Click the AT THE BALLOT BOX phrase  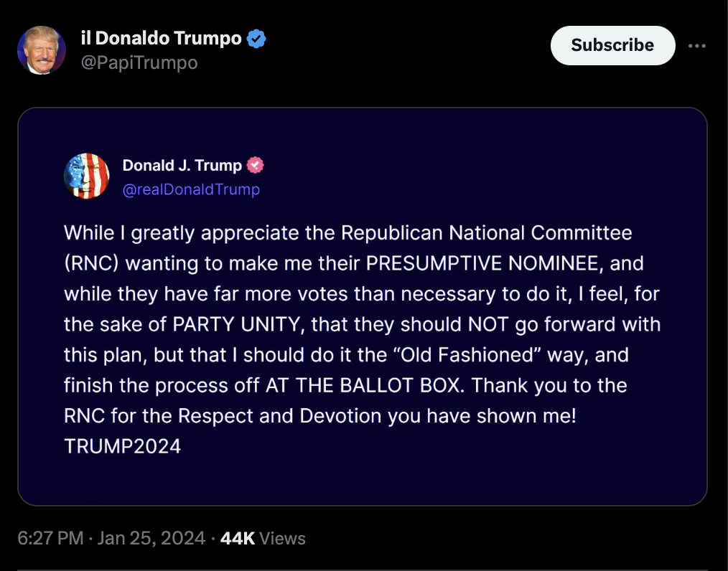point(363,385)
